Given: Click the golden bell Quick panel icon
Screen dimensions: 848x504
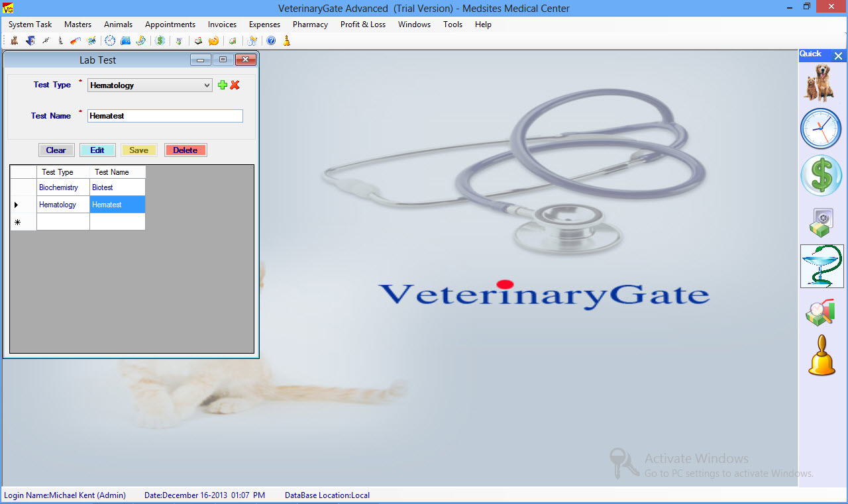Looking at the screenshot, I should pos(821,356).
